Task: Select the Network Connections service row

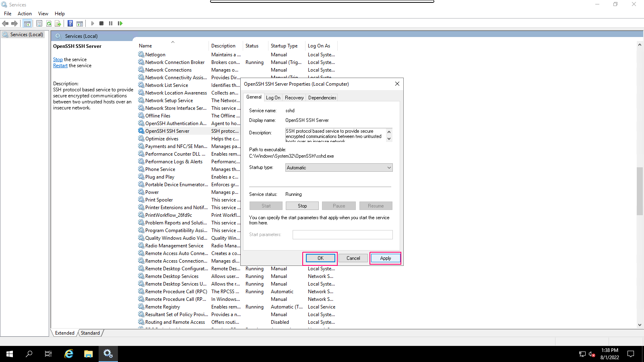Action: click(x=237, y=70)
